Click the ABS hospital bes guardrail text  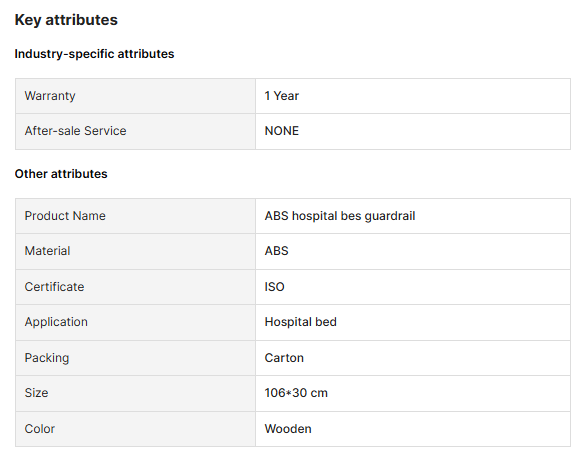click(340, 216)
